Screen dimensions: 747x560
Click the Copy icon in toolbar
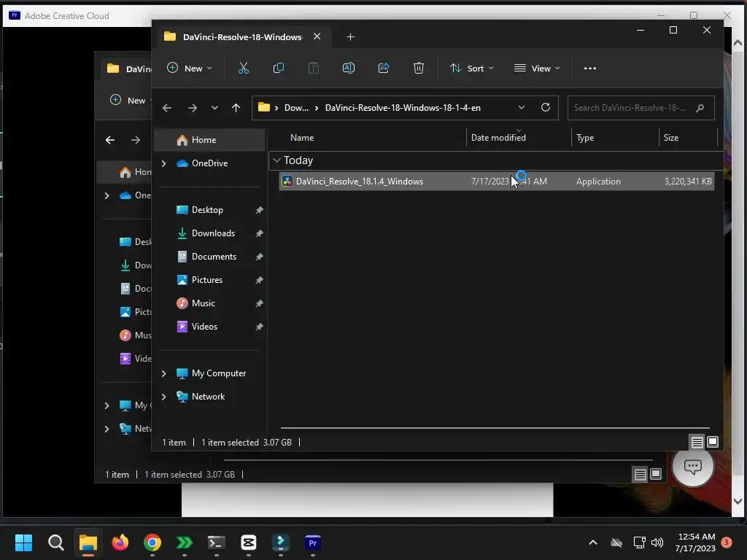click(x=278, y=68)
